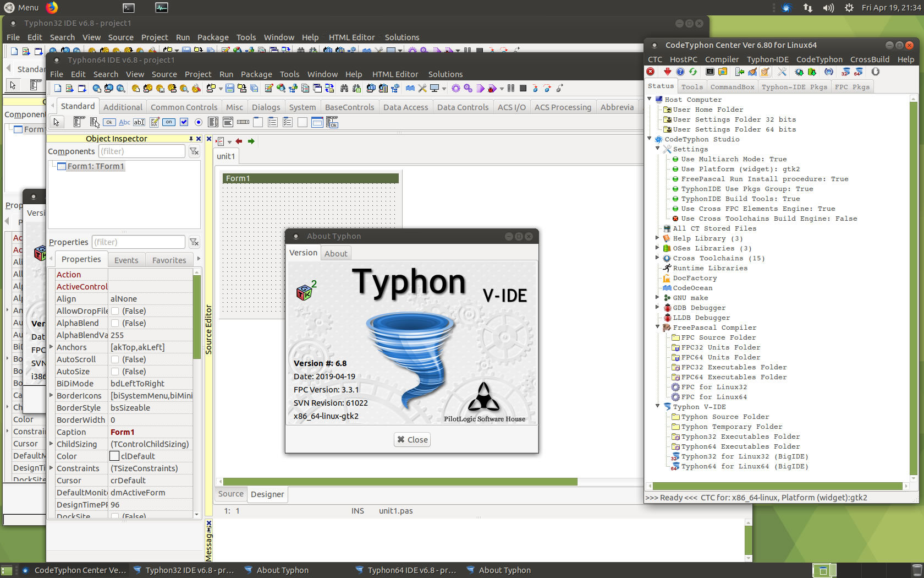
Task: Toggle AllowDropFiles property checkbox
Action: click(115, 311)
